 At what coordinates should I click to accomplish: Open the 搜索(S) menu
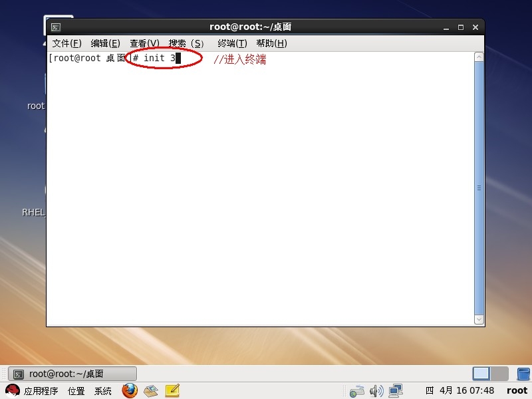pos(186,43)
